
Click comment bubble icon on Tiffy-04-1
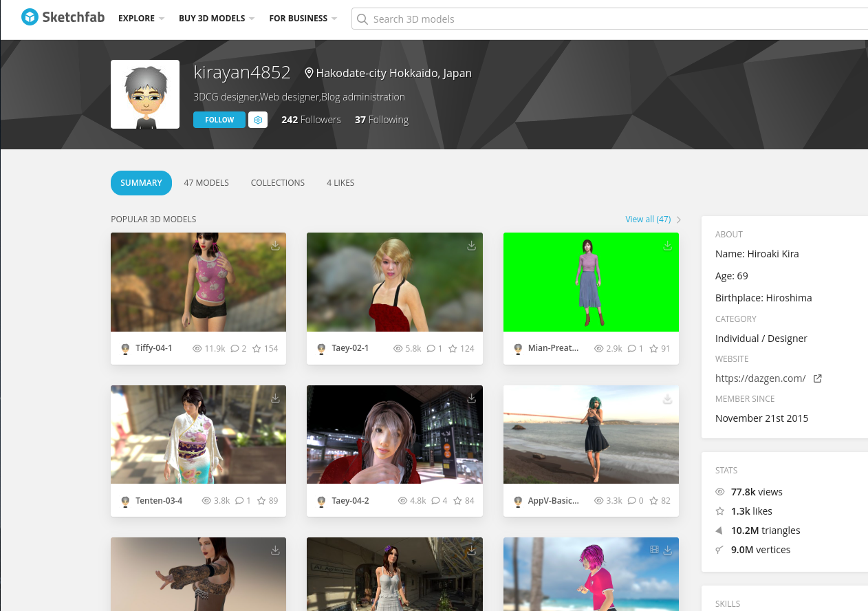pyautogui.click(x=235, y=349)
